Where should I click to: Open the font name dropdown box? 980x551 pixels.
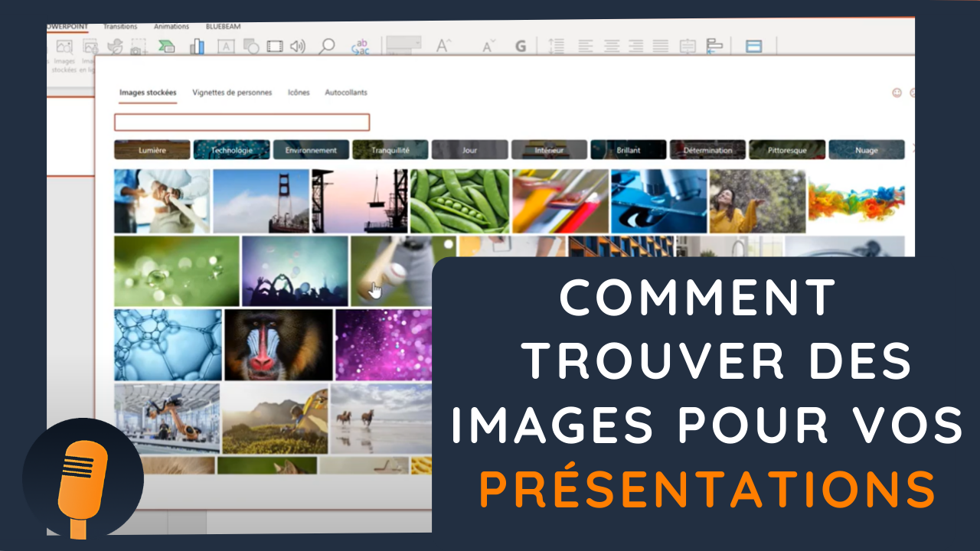pos(403,46)
